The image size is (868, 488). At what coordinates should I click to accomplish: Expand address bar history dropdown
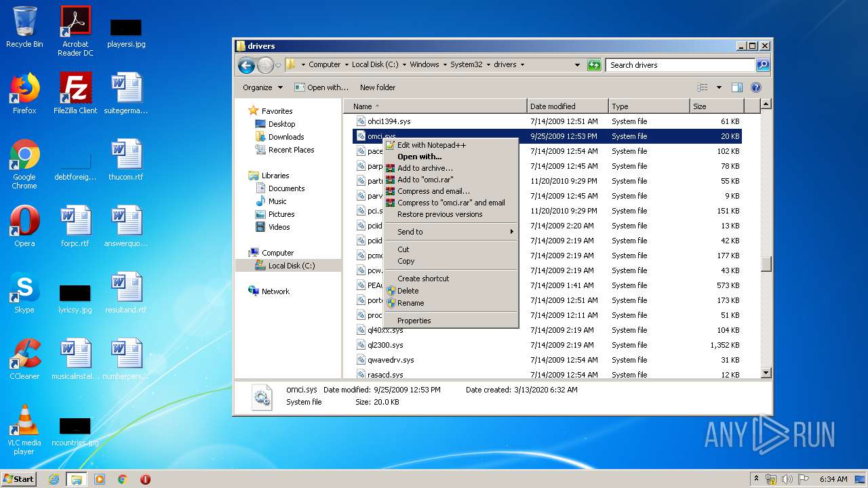pyautogui.click(x=577, y=65)
